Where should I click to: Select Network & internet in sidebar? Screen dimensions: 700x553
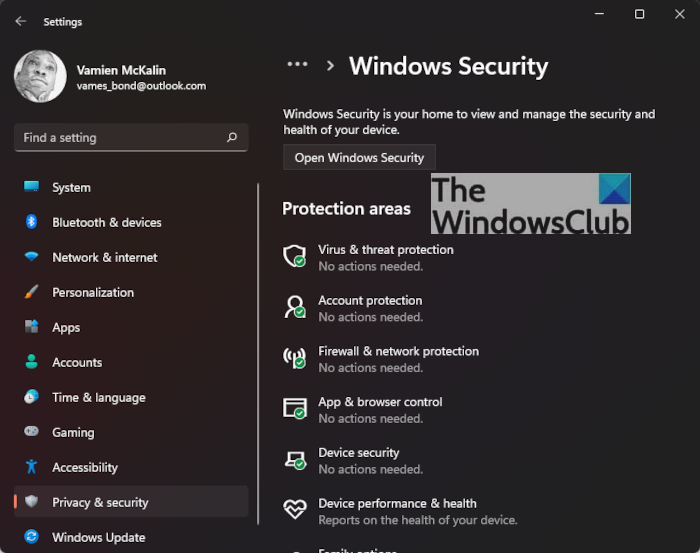(x=104, y=257)
